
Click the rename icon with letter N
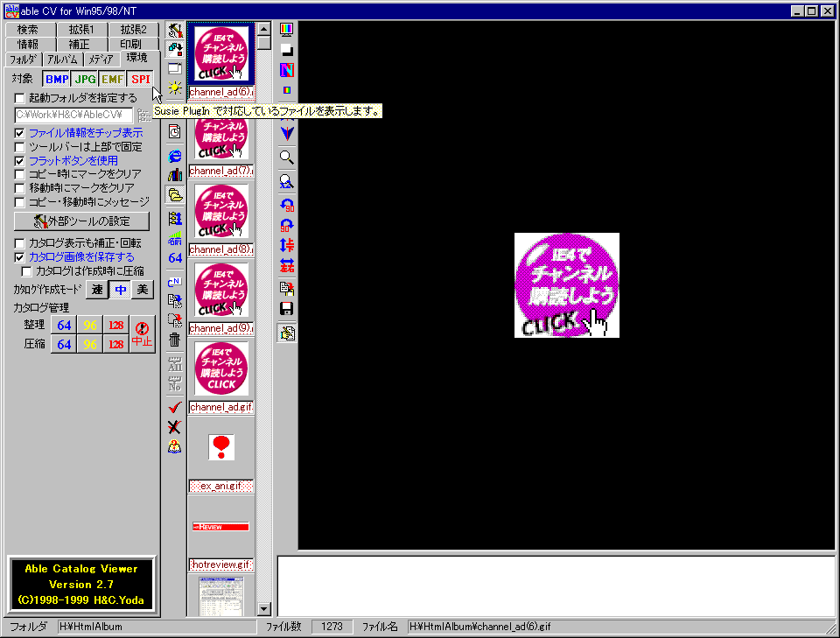coord(175,282)
